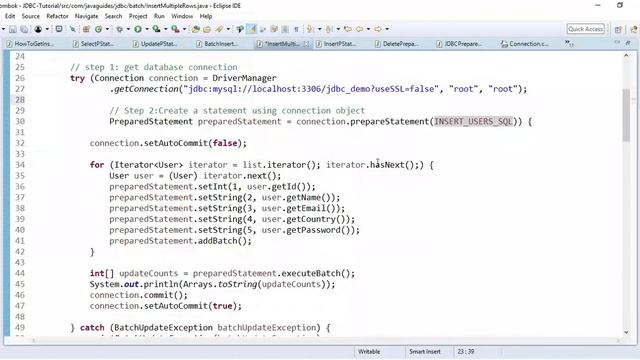The image size is (640, 360).
Task: Toggle the breadcrumb icon in the toolbar
Action: point(240,29)
